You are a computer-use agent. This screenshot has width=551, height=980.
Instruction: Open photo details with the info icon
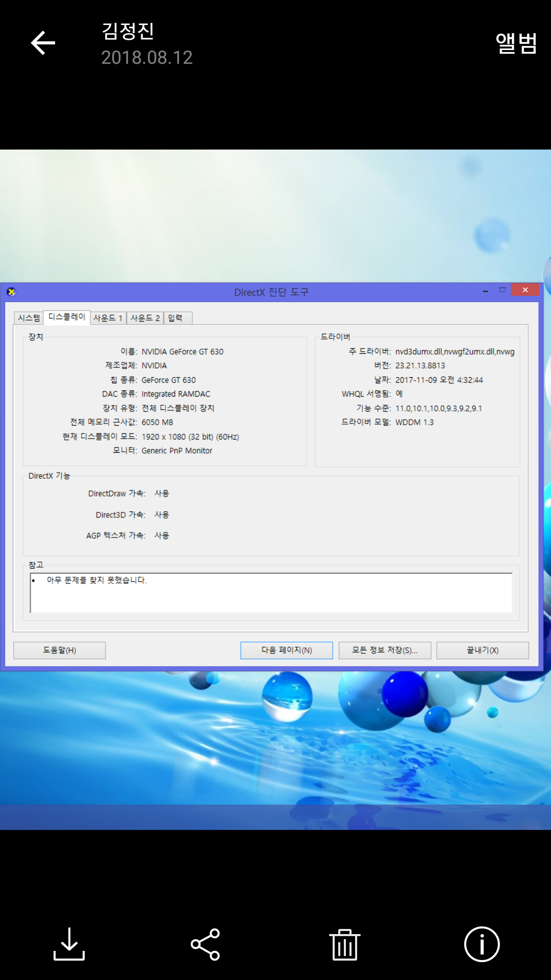(x=482, y=944)
